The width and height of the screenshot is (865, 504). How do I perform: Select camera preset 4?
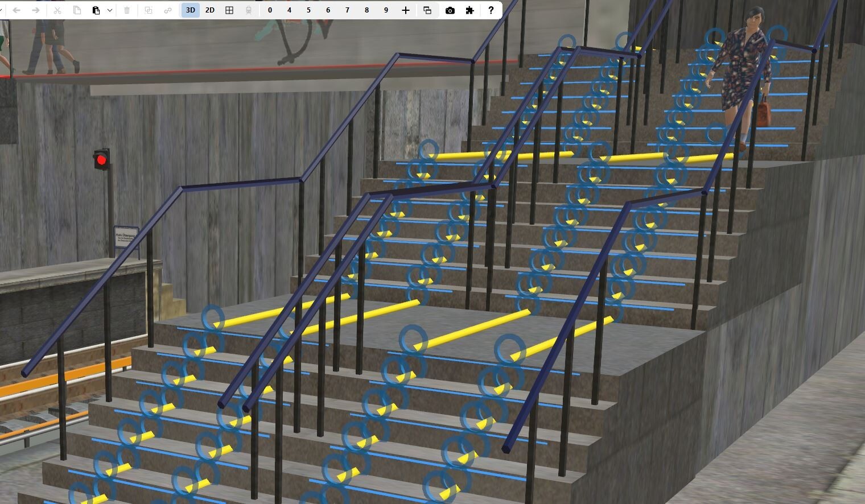click(x=289, y=10)
